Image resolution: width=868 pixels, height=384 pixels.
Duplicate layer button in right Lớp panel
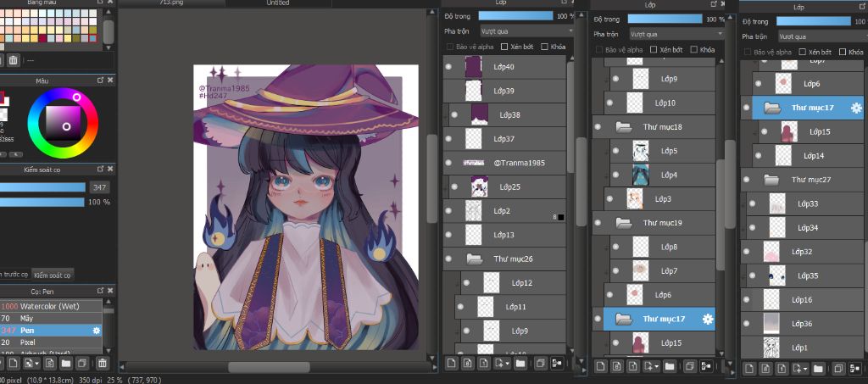(838, 368)
